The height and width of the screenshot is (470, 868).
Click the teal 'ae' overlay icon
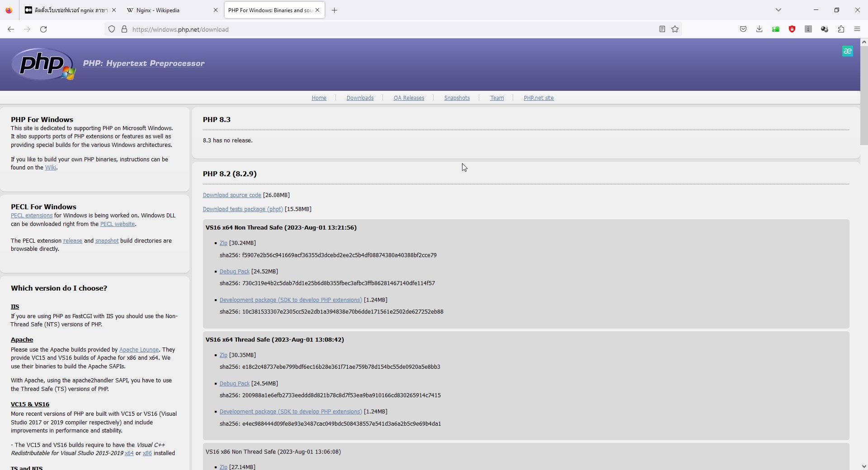click(x=848, y=51)
